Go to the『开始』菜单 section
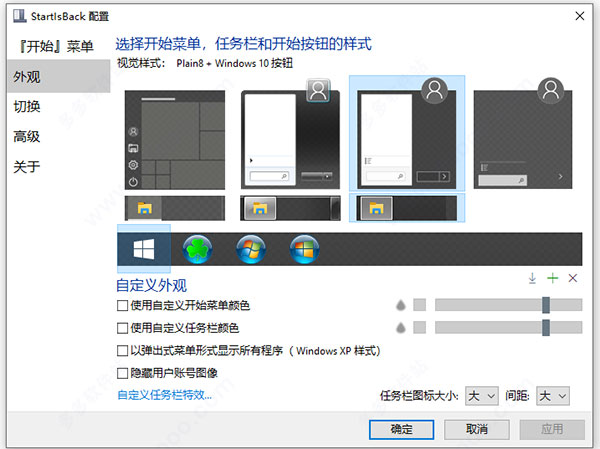This screenshot has width=600, height=449. pos(55,46)
